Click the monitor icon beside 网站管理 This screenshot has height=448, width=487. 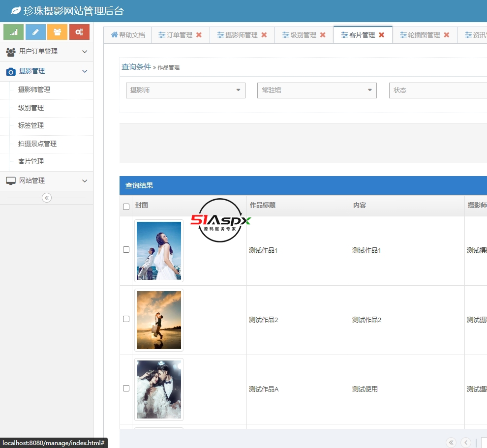11,181
